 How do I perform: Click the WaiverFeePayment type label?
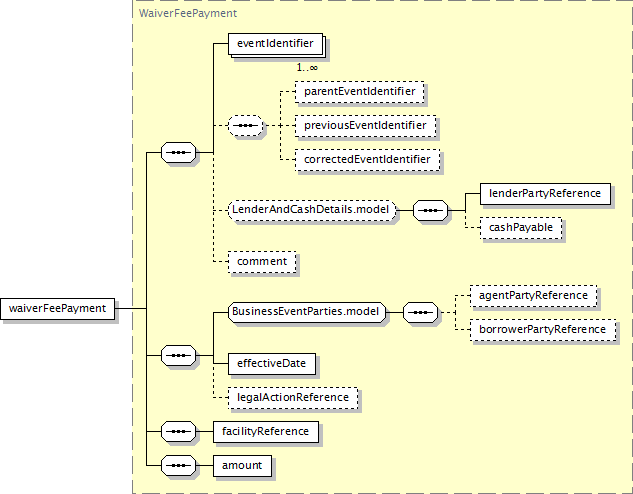tap(180, 13)
